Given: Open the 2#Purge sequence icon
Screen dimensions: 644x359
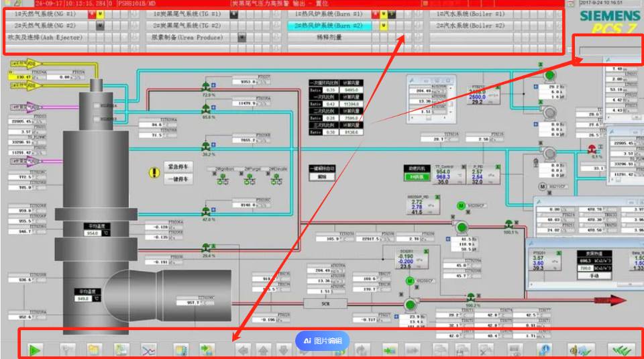Looking at the screenshot, I should [250, 179].
